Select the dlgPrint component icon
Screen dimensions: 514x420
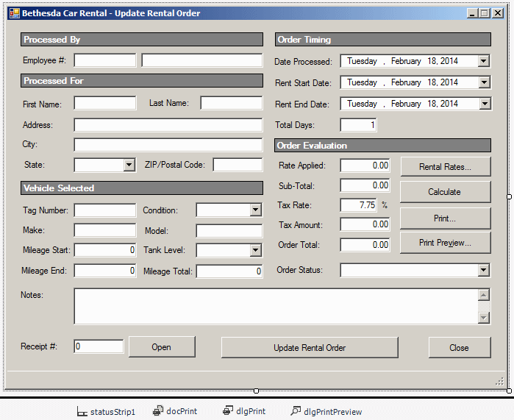coord(228,411)
